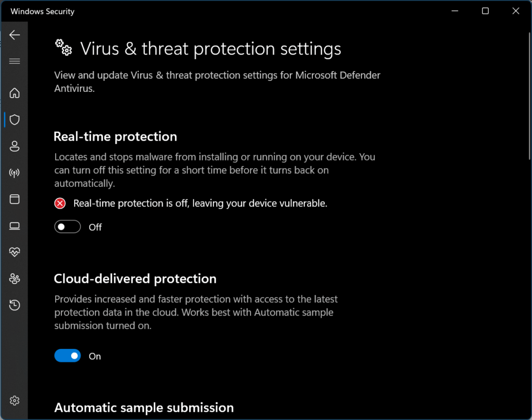Click the Automatic sample submission heading
532x420 pixels.
click(x=143, y=408)
